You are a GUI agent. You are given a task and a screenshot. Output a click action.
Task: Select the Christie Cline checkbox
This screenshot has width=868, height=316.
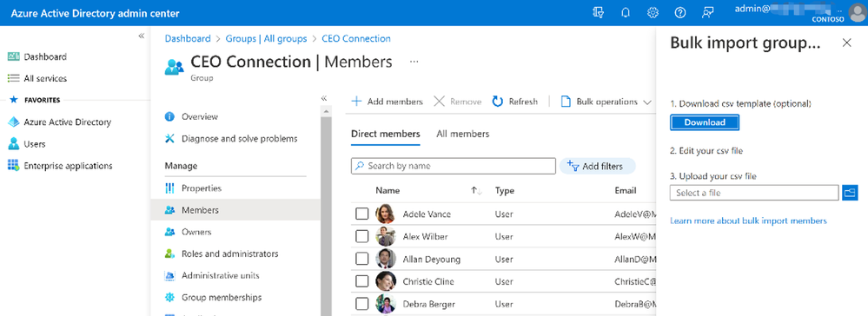point(361,281)
